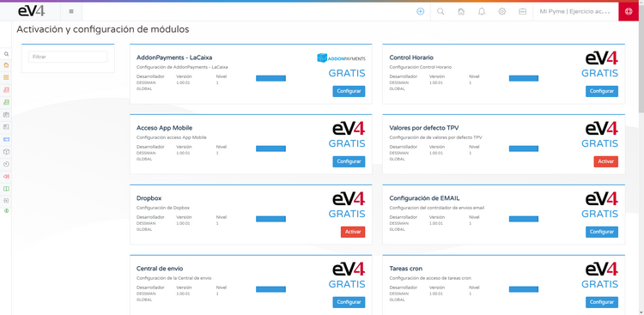
Task: Click the orange grid icon in sidebar
Action: point(6,77)
